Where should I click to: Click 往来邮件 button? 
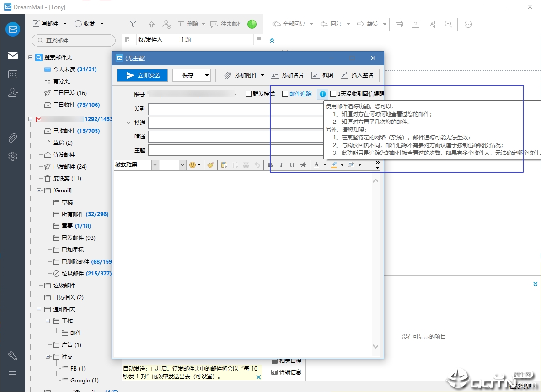pos(227,24)
